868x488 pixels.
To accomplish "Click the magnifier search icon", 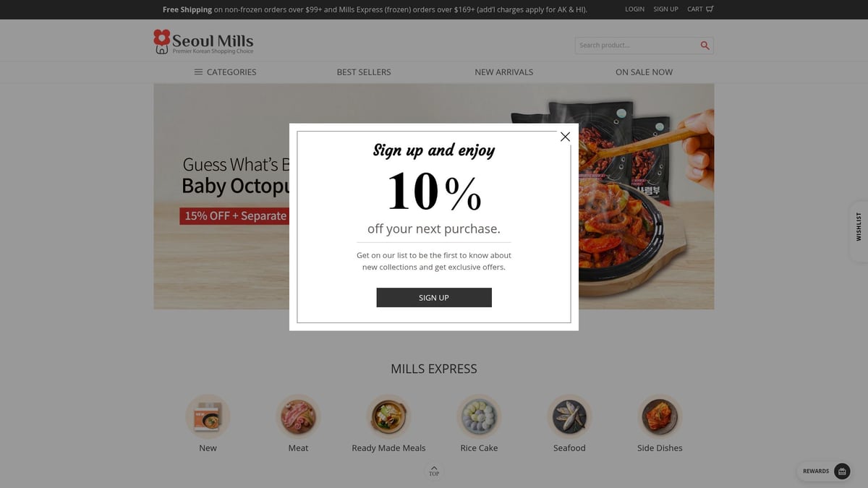I will pyautogui.click(x=705, y=46).
